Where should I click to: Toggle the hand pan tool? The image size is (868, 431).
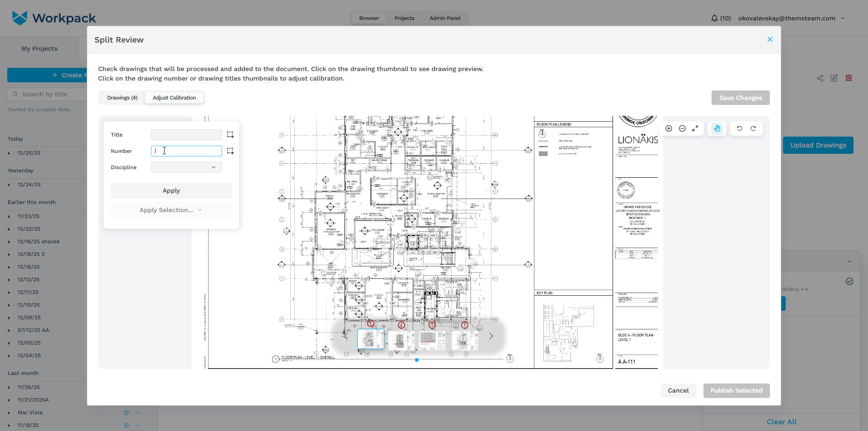click(x=717, y=128)
